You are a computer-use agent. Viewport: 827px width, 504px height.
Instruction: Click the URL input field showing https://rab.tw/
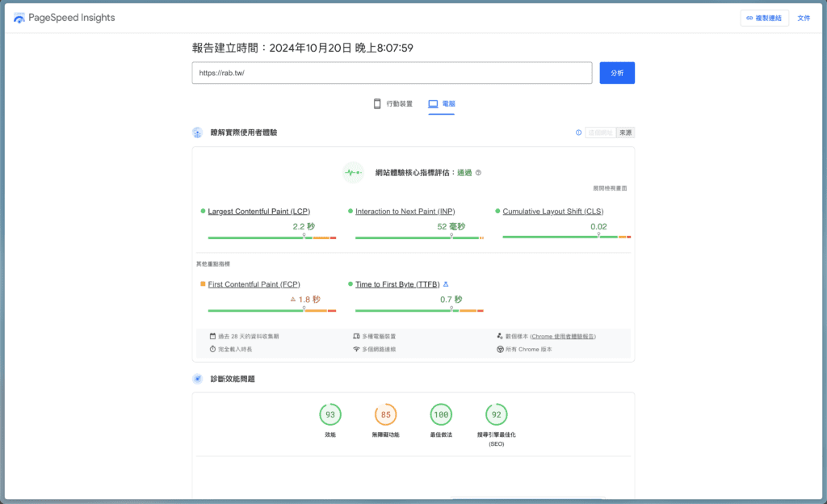pyautogui.click(x=392, y=73)
